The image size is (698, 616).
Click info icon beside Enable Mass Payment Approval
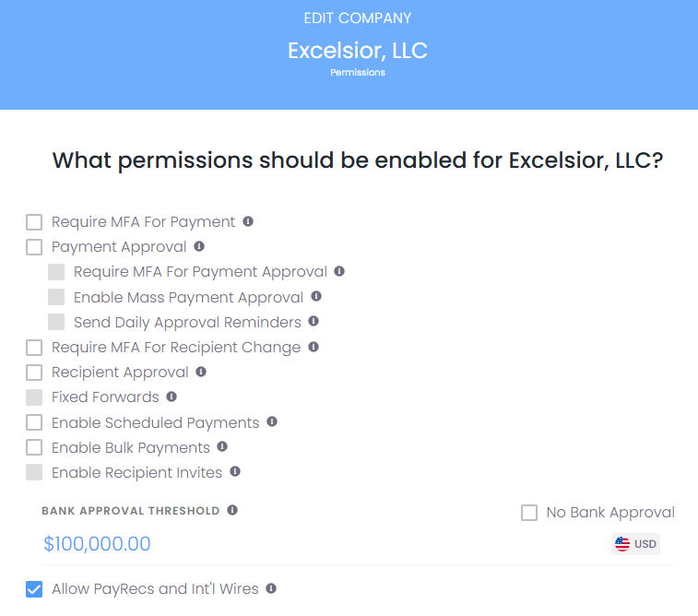point(316,297)
